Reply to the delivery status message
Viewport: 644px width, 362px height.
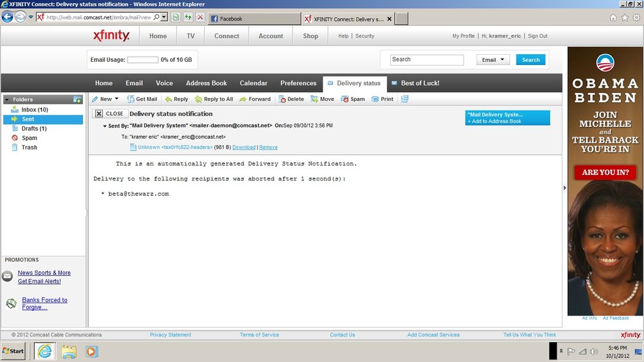176,99
